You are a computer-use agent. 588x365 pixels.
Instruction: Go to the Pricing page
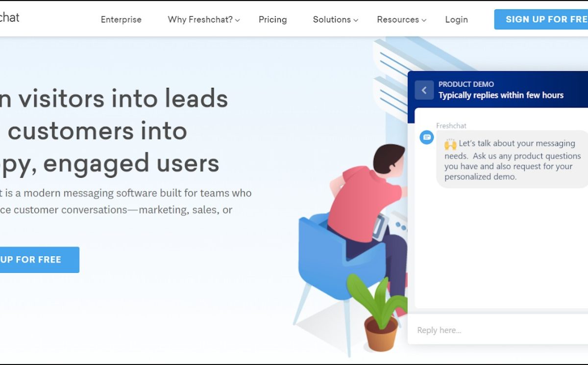[272, 20]
